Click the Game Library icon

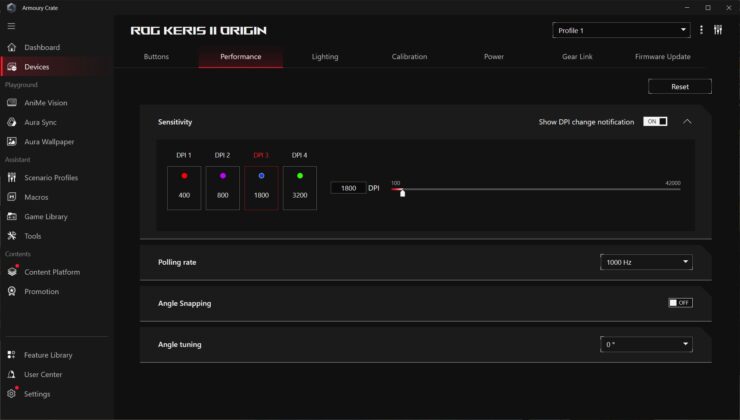click(12, 216)
